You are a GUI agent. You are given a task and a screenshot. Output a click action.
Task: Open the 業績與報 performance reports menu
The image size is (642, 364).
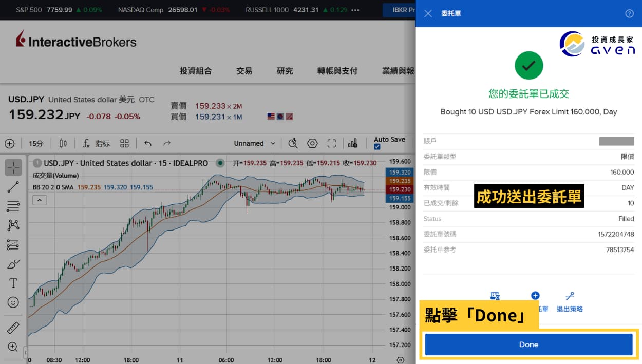click(x=399, y=71)
